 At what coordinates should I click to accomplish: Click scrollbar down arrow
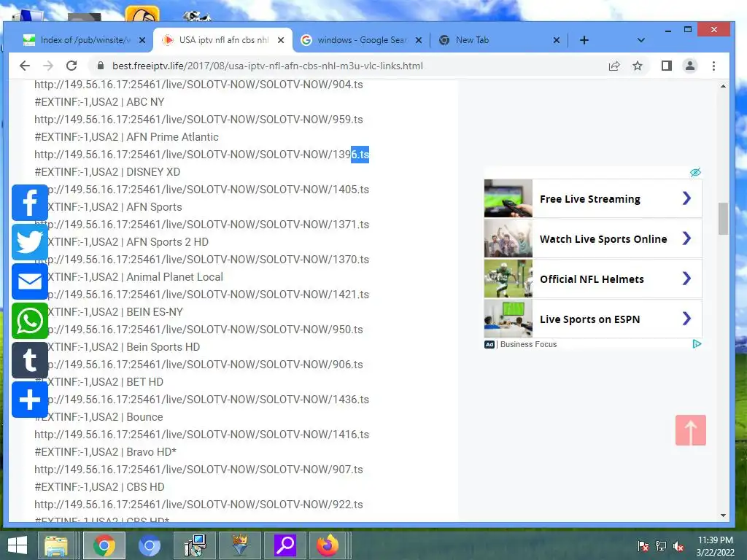pos(723,516)
